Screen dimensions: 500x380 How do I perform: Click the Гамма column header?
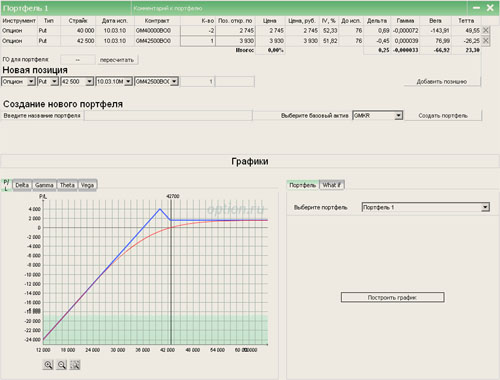[x=405, y=21]
